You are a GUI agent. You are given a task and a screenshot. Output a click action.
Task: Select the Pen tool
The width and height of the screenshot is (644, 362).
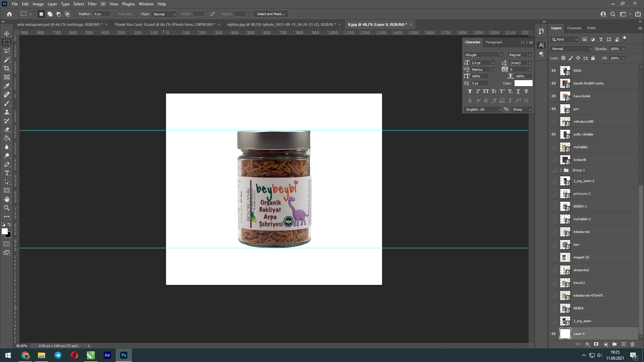[x=7, y=164]
